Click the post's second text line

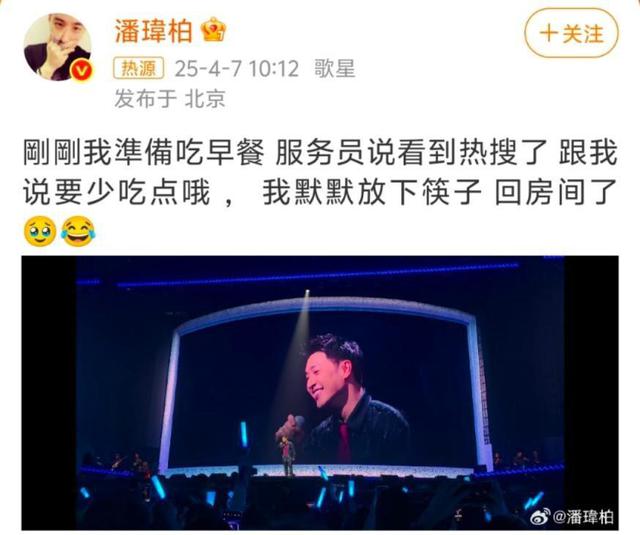coord(320,192)
